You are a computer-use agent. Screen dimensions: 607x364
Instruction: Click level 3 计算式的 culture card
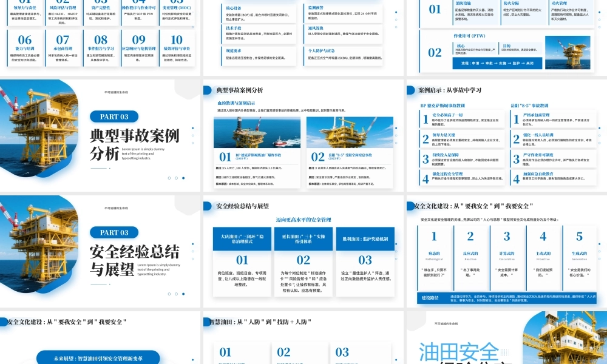[x=507, y=257]
